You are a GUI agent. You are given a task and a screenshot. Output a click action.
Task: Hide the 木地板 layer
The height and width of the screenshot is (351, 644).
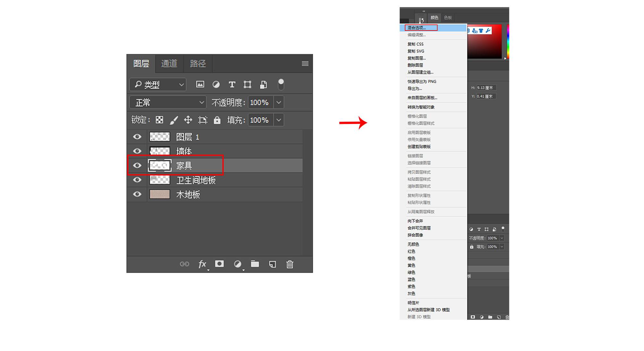tap(137, 194)
